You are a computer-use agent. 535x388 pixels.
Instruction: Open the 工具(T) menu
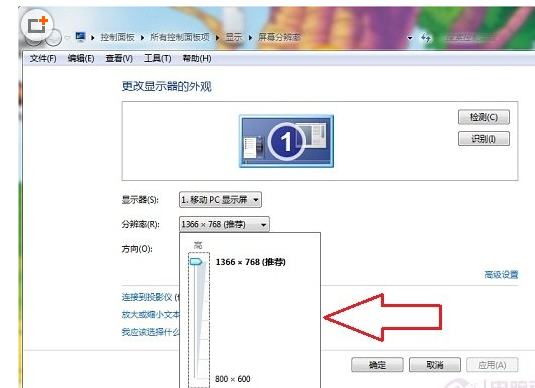158,58
